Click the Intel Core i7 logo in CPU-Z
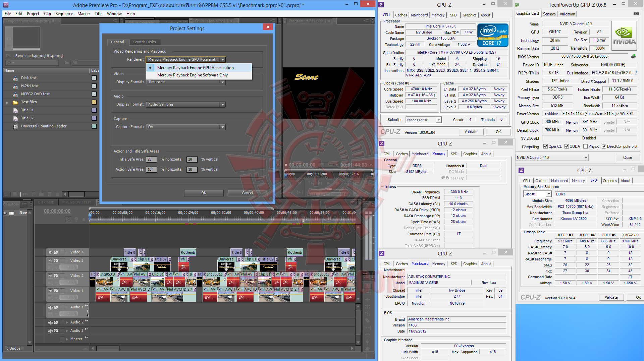The width and height of the screenshot is (644, 361). pos(493,35)
